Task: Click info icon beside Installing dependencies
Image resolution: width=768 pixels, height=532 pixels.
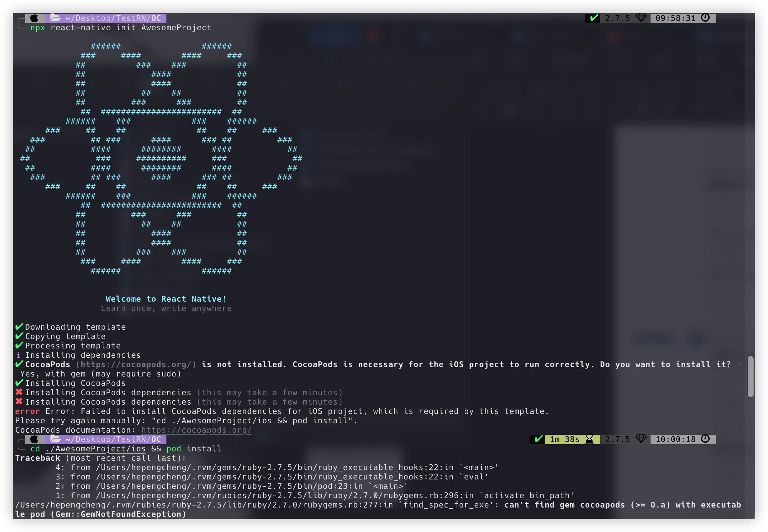Action: (18, 355)
